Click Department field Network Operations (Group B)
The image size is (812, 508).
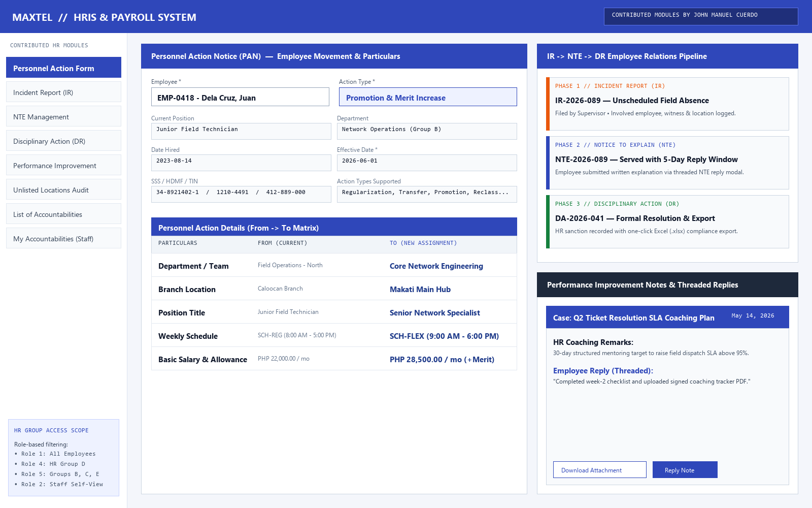pos(427,131)
